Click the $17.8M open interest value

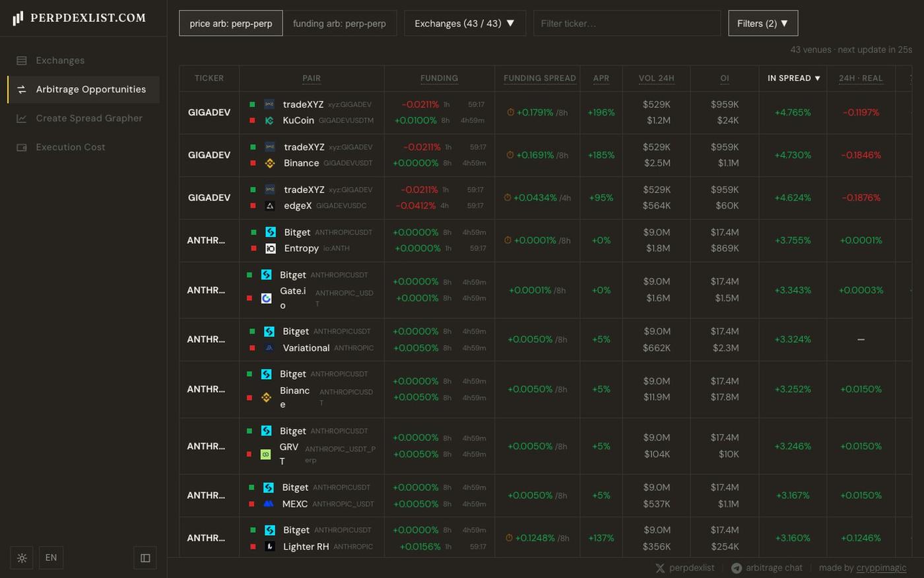coord(725,398)
